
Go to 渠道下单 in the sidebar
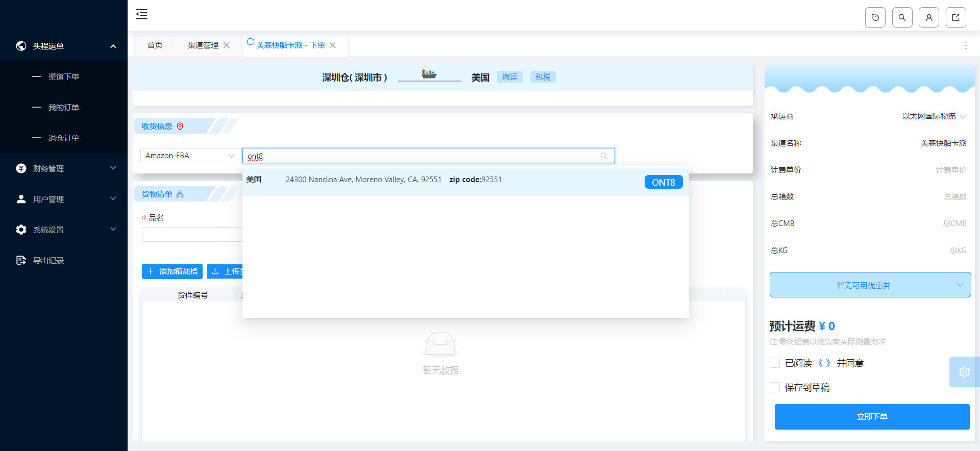click(64, 77)
